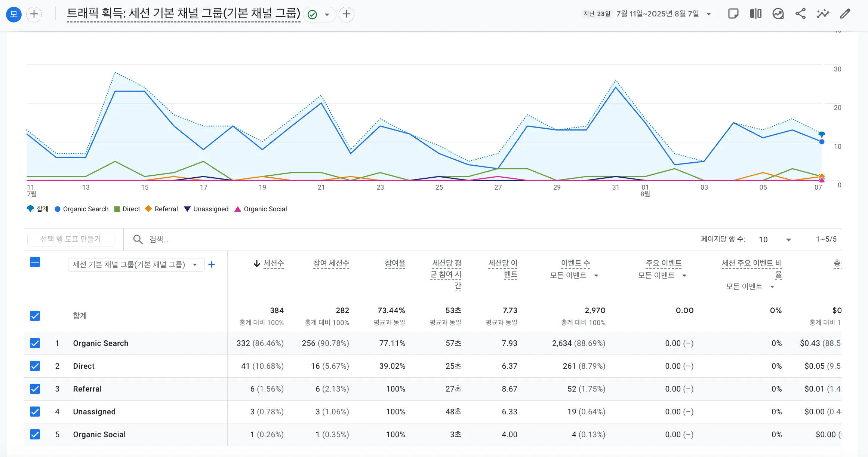
Task: Click the 지난 28일 date preset label
Action: (597, 14)
